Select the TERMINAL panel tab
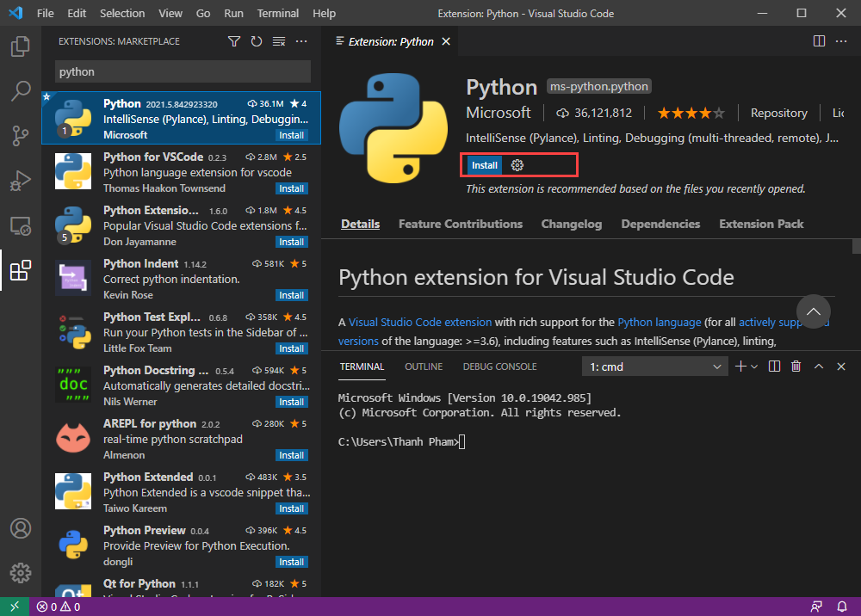861x616 pixels. coord(362,367)
